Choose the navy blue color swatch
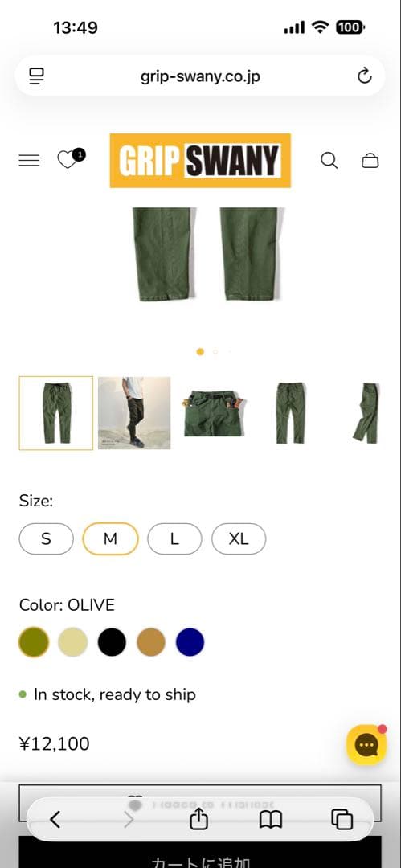 tap(190, 642)
